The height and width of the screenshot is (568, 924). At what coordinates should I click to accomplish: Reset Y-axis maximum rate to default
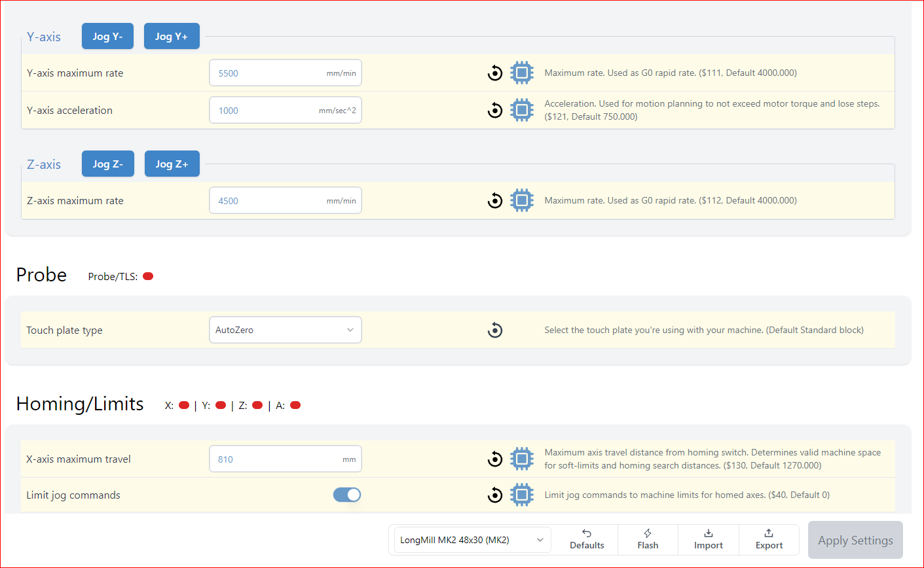coord(495,73)
